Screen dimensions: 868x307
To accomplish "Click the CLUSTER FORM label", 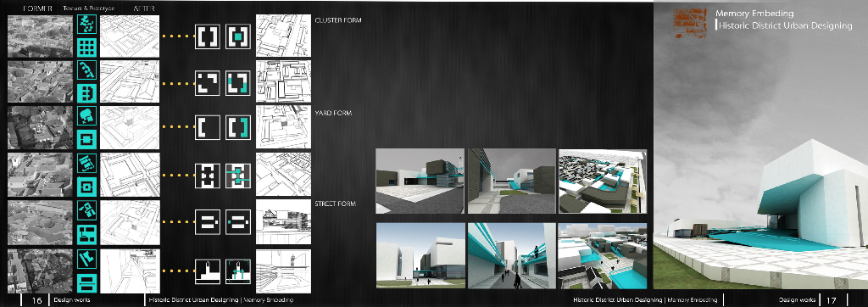I will pos(337,20).
